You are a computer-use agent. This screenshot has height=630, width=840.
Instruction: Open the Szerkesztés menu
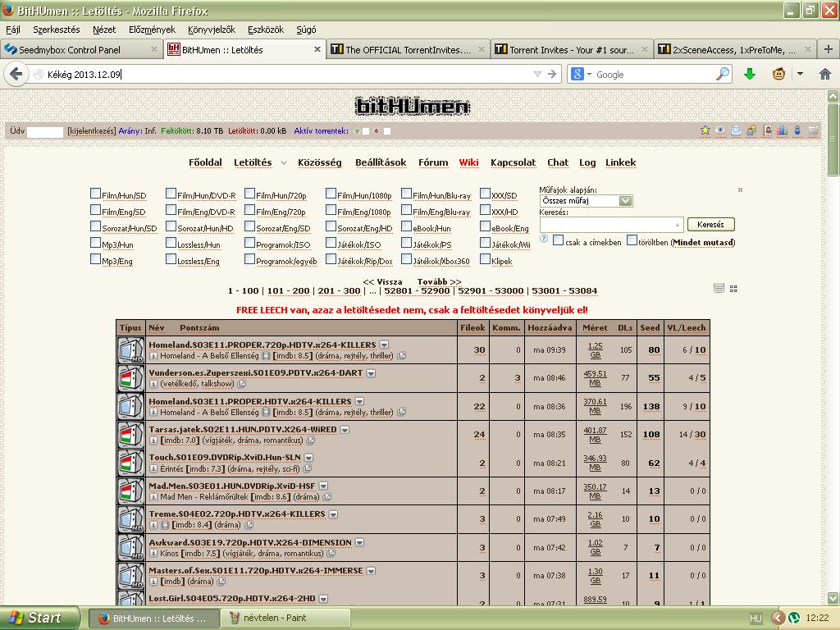click(x=57, y=30)
